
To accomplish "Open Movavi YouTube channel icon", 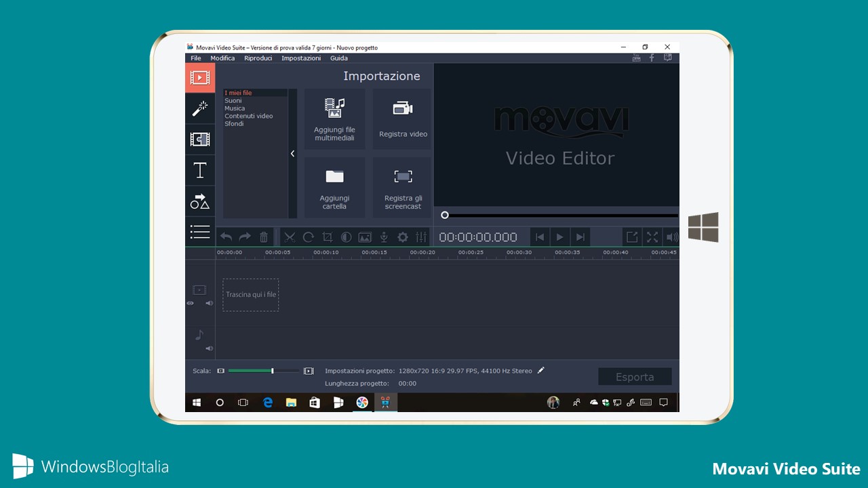I will (636, 58).
